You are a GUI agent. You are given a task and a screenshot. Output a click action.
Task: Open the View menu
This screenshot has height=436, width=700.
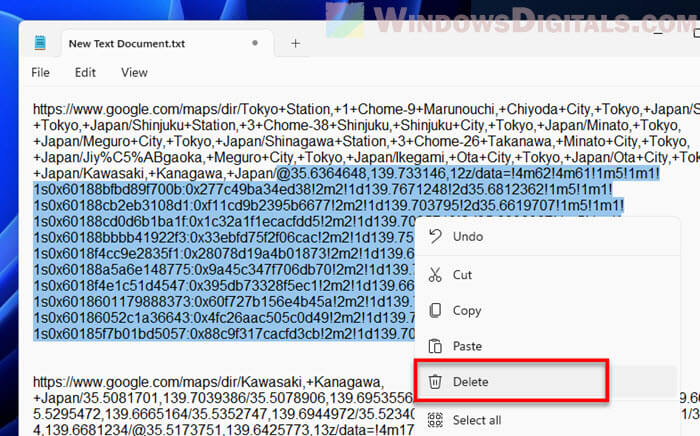click(134, 72)
